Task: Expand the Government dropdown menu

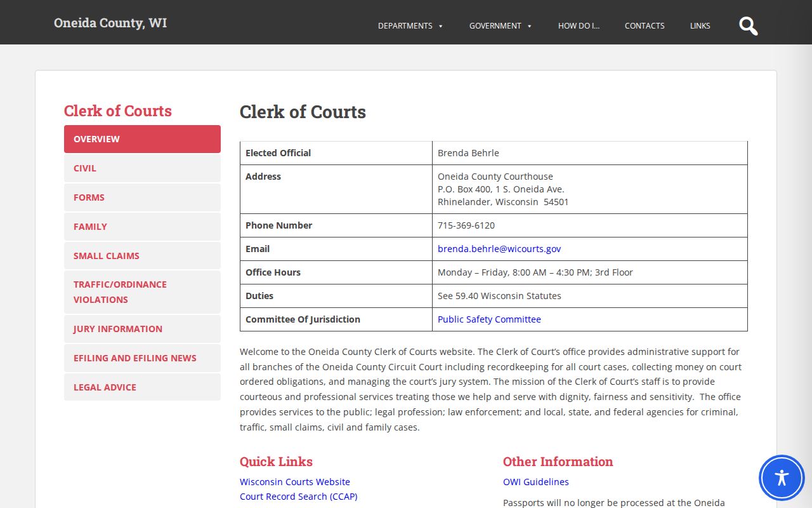Action: [x=501, y=26]
